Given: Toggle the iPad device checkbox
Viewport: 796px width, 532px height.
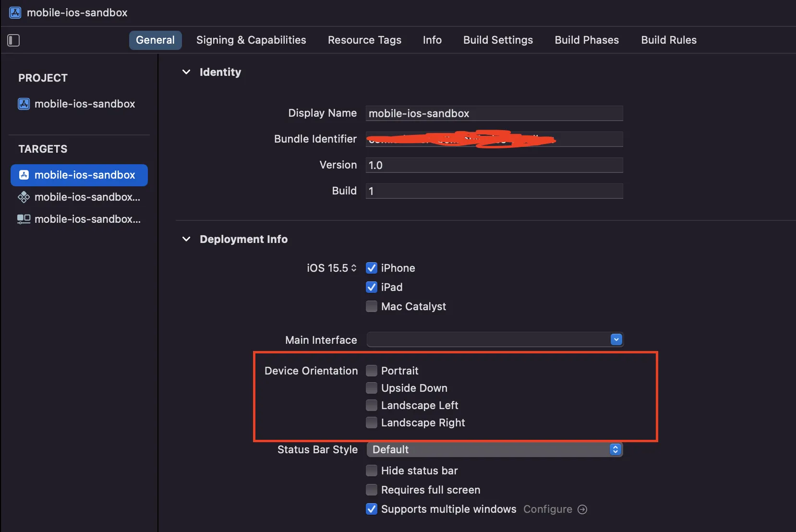Looking at the screenshot, I should tap(372, 287).
